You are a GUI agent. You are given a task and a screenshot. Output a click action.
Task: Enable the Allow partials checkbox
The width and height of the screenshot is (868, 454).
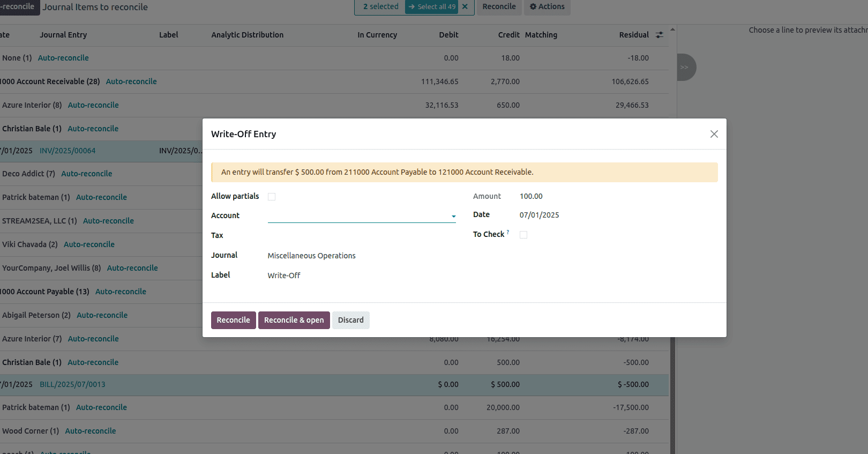pyautogui.click(x=272, y=197)
